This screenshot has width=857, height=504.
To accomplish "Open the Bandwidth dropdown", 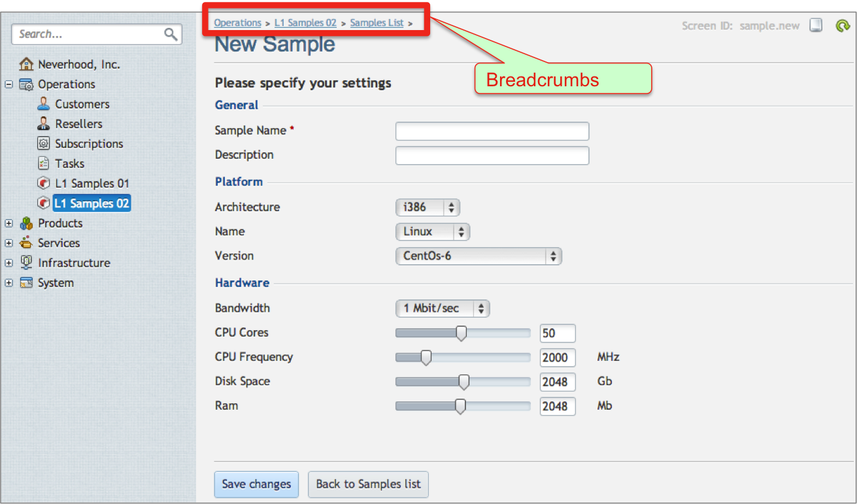I will click(x=443, y=309).
